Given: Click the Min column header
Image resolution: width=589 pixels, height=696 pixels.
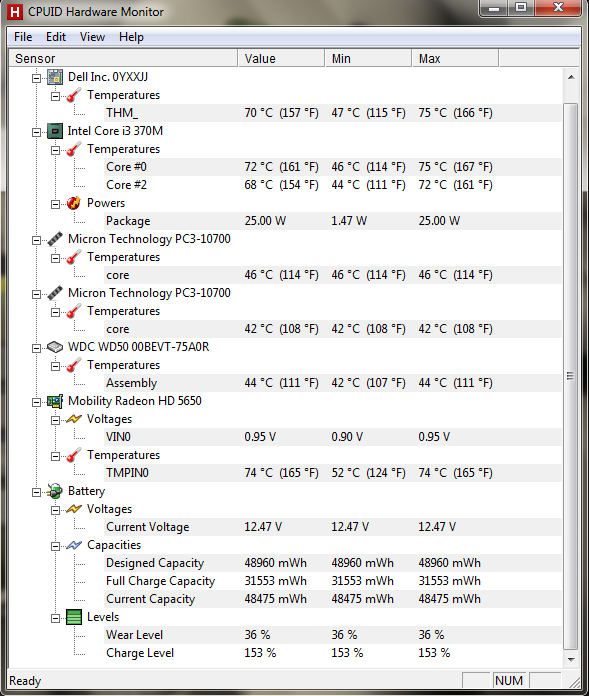Looking at the screenshot, I should pos(368,59).
